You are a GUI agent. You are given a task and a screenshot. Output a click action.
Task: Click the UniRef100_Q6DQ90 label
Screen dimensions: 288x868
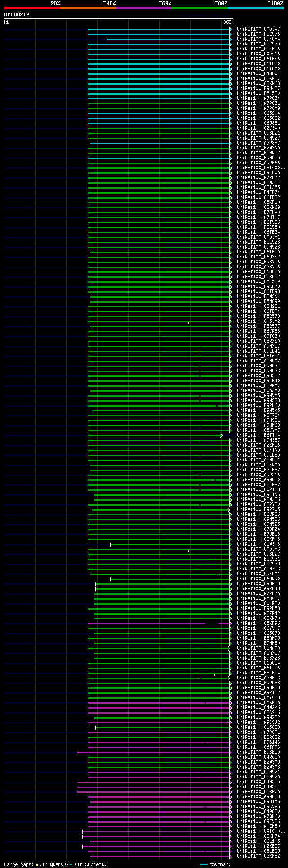pos(258,579)
